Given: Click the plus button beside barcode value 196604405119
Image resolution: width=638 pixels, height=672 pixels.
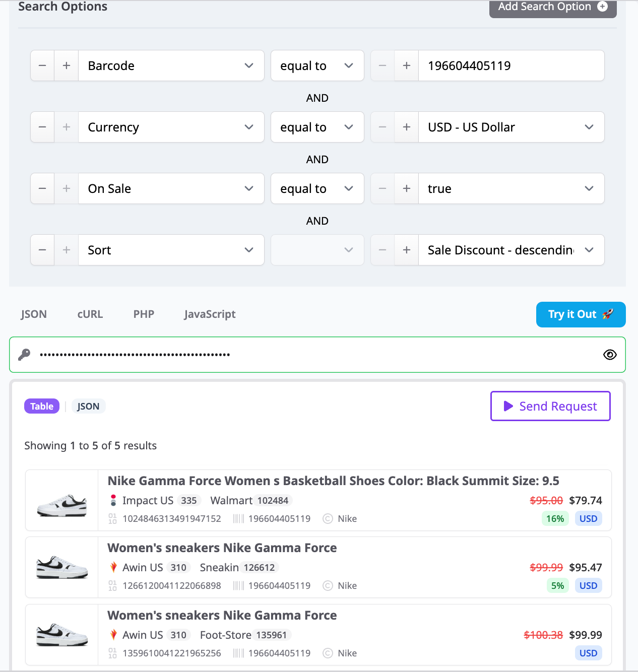Looking at the screenshot, I should [x=407, y=65].
